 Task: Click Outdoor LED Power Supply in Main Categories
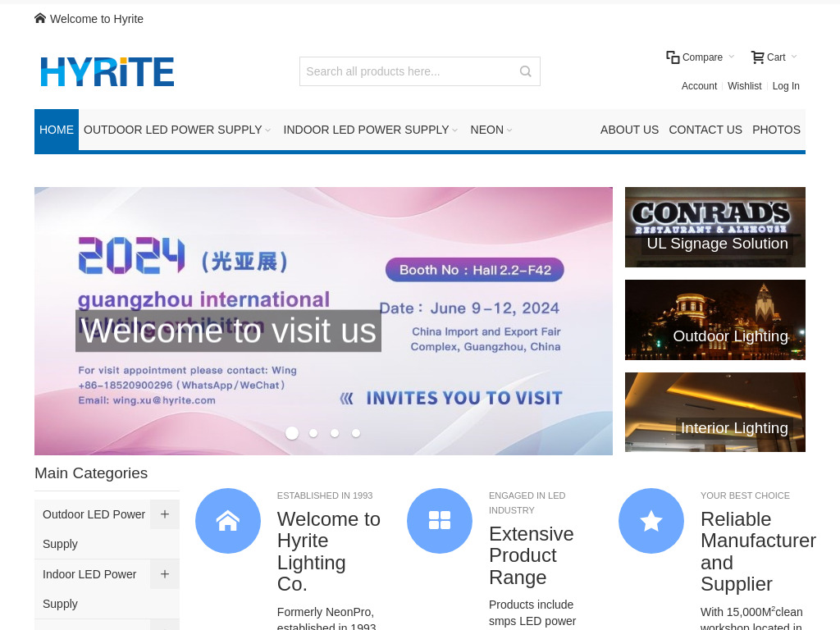94,529
